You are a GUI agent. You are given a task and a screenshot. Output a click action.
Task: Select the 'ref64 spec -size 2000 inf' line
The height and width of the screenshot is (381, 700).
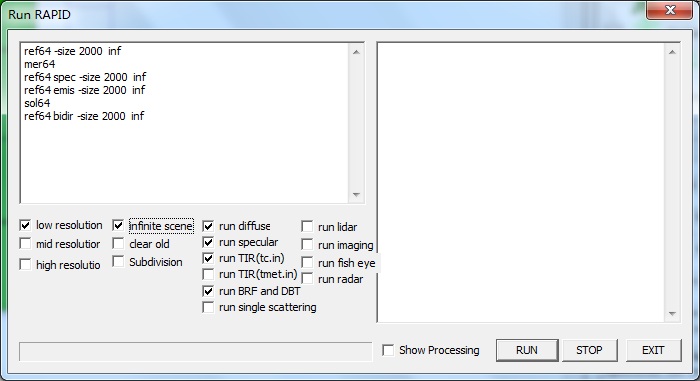click(x=85, y=77)
